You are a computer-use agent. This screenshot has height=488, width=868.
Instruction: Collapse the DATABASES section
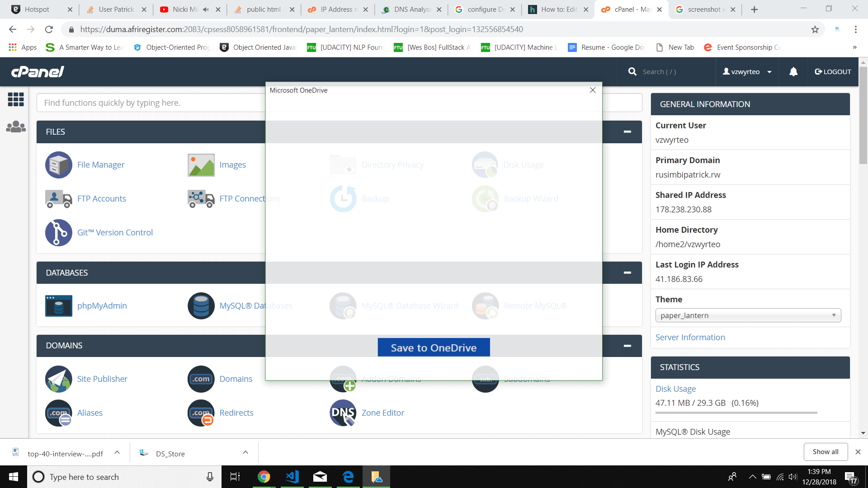tap(627, 273)
